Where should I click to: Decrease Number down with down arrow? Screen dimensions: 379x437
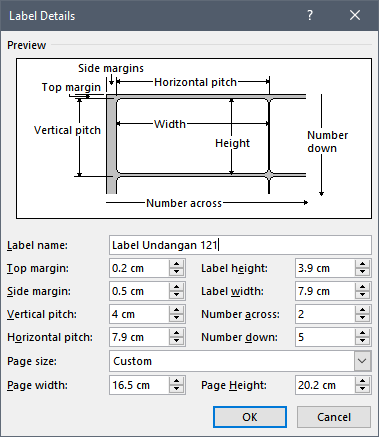click(x=363, y=341)
